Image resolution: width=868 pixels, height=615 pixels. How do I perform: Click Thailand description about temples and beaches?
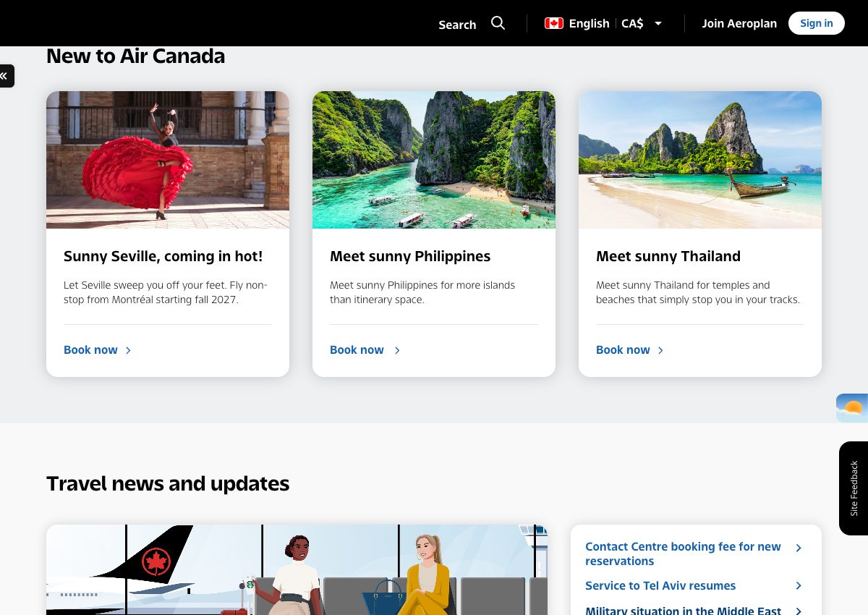pos(698,292)
